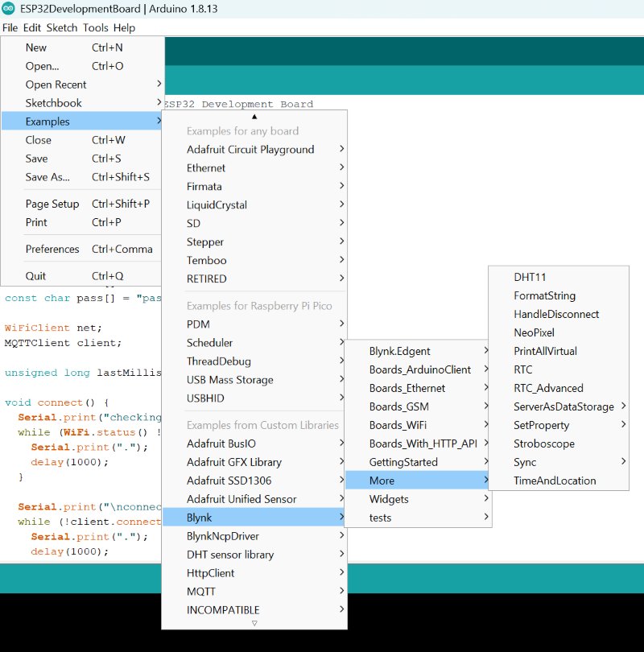The width and height of the screenshot is (644, 652).
Task: Open the RTC_Advanced example
Action: (559, 388)
